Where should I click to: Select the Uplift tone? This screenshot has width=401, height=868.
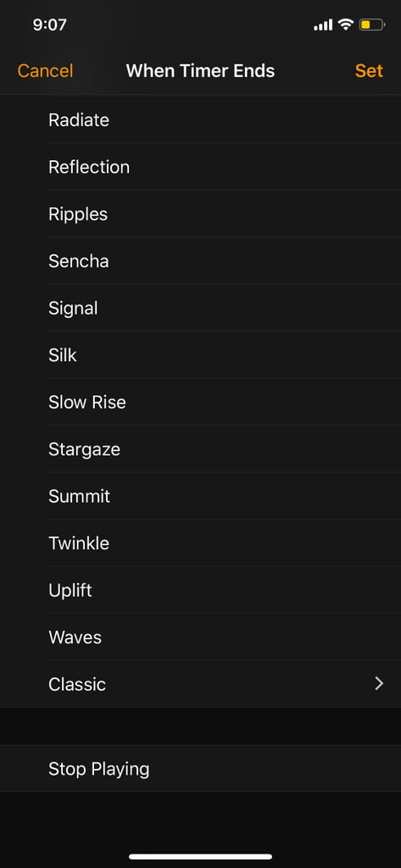[x=200, y=590]
